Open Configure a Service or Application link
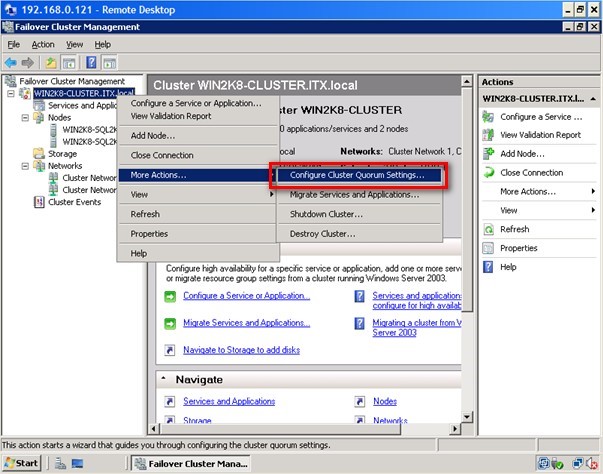The image size is (603, 474). (246, 296)
